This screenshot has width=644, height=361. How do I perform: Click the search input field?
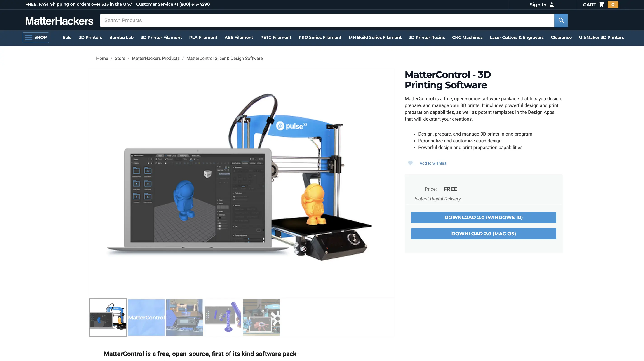(327, 20)
